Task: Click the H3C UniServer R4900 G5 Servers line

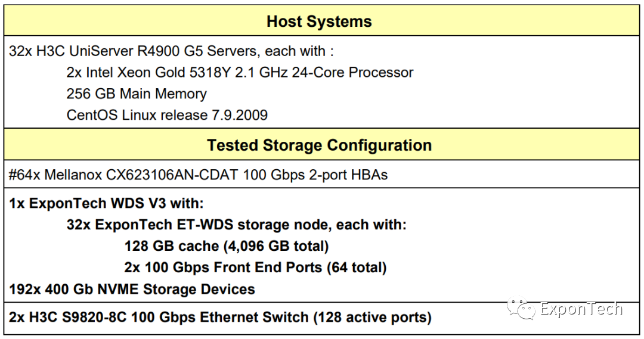Action: click(171, 51)
